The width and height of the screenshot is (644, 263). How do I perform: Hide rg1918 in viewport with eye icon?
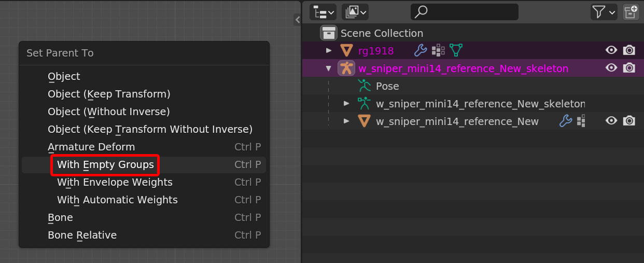[611, 50]
